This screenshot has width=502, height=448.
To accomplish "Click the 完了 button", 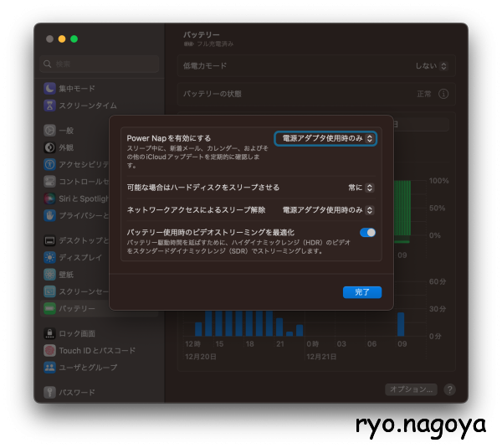I will pyautogui.click(x=362, y=292).
